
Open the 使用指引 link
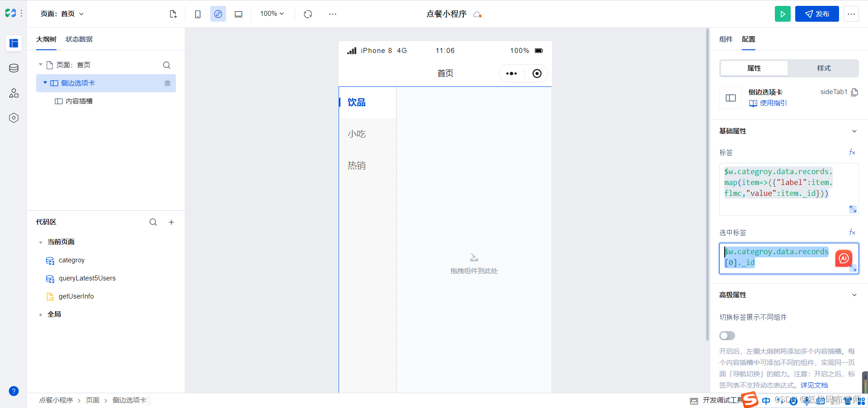point(768,103)
